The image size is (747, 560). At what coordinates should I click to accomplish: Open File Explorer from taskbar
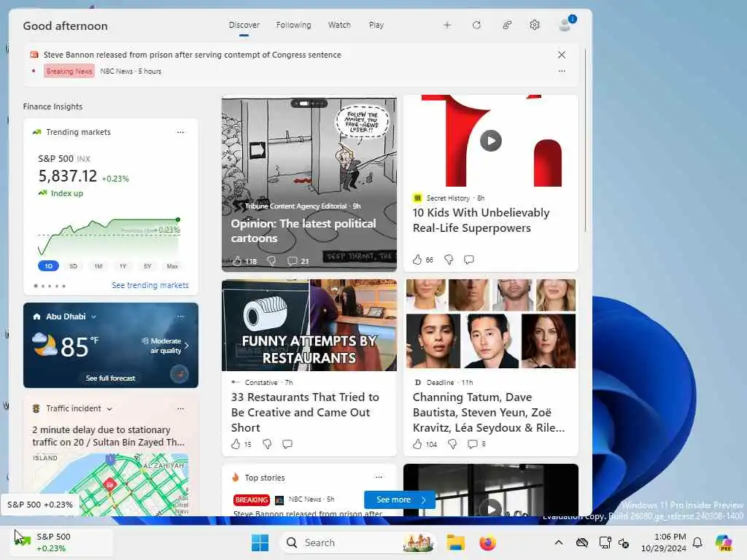coord(455,542)
